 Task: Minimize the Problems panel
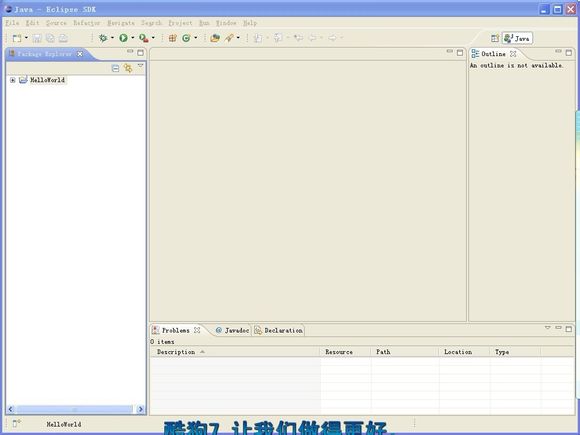tap(559, 328)
